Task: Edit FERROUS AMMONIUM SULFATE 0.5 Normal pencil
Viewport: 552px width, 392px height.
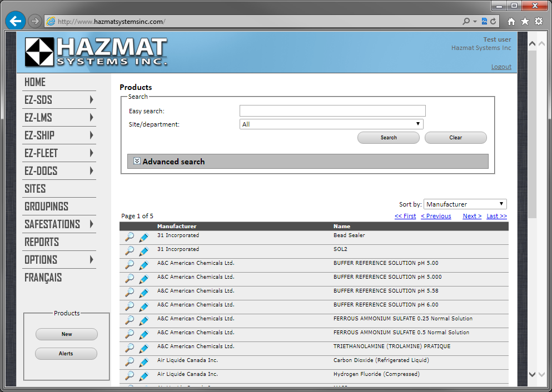Action: [143, 335]
